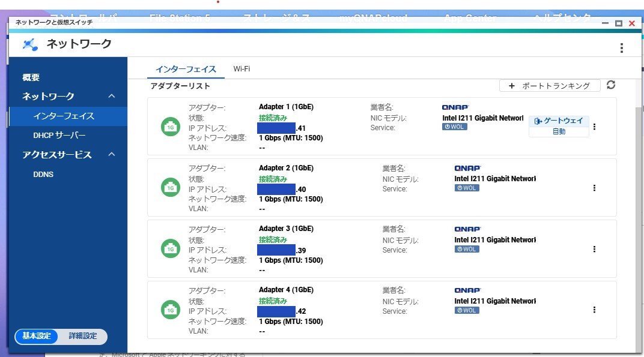644x357 pixels.
Task: Collapse the ネットワーク sidebar section
Action: [111, 97]
